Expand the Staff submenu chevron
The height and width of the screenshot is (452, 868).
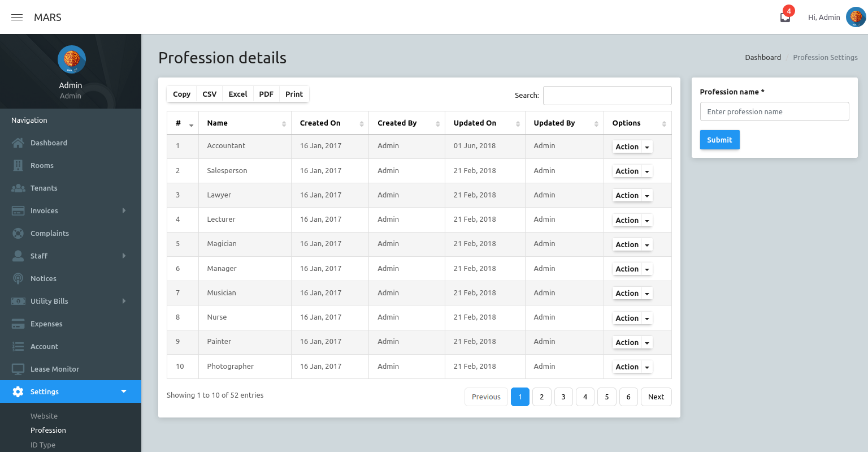pyautogui.click(x=124, y=256)
